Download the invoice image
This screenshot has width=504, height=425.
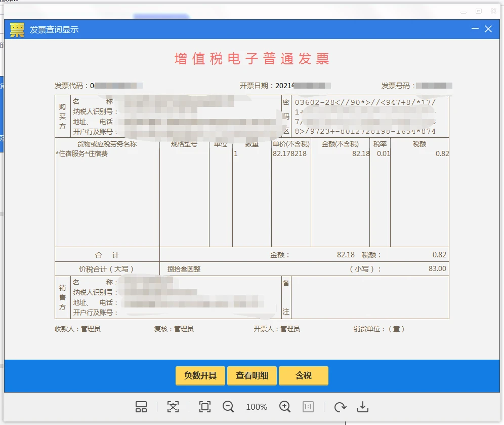click(x=363, y=407)
